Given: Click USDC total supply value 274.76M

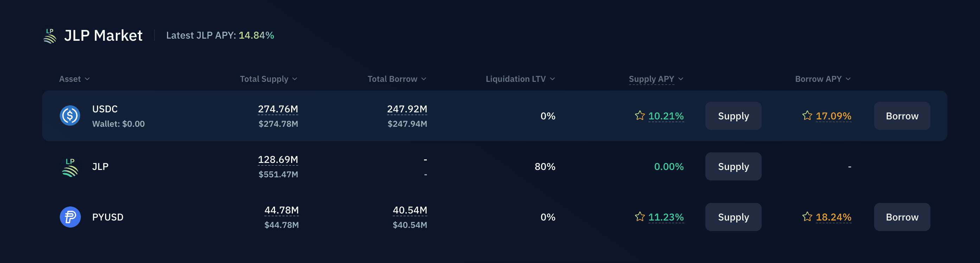Looking at the screenshot, I should click(278, 109).
